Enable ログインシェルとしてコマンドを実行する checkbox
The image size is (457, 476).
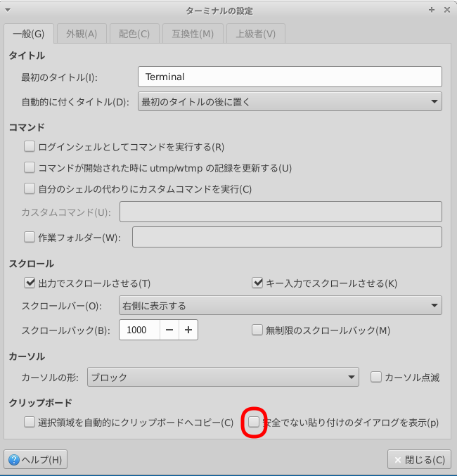click(x=30, y=147)
